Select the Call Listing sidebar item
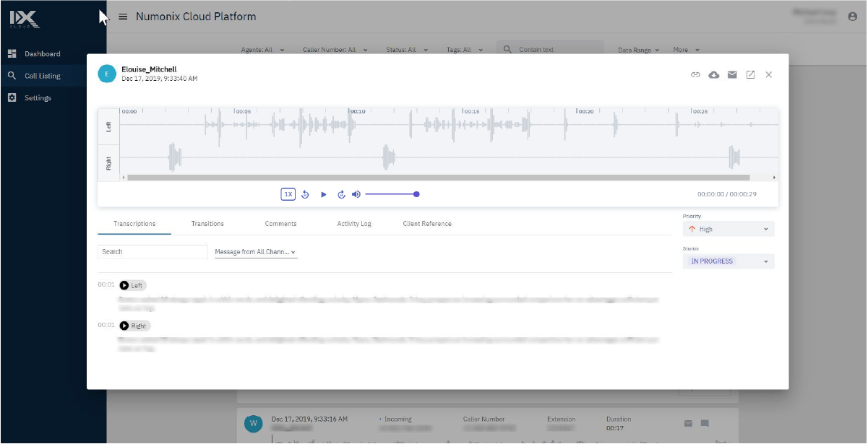 [42, 75]
